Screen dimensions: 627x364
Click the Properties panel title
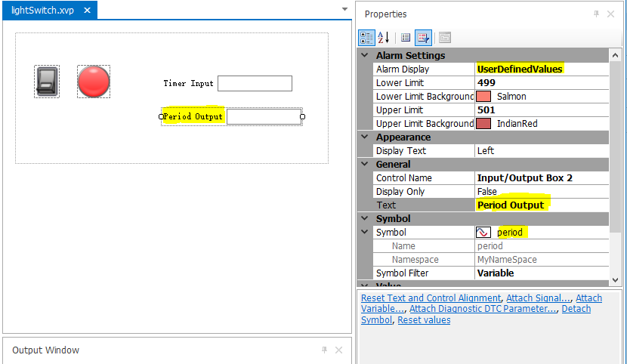pos(385,14)
